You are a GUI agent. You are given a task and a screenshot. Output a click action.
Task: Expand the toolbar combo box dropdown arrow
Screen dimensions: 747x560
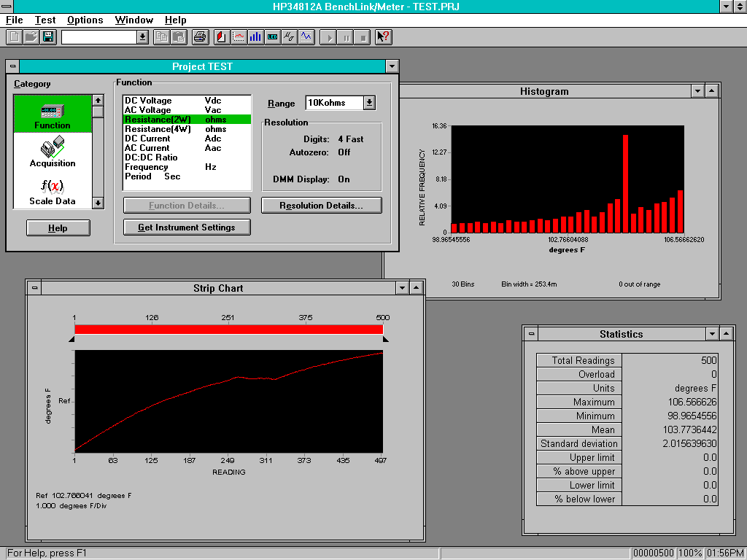click(142, 36)
